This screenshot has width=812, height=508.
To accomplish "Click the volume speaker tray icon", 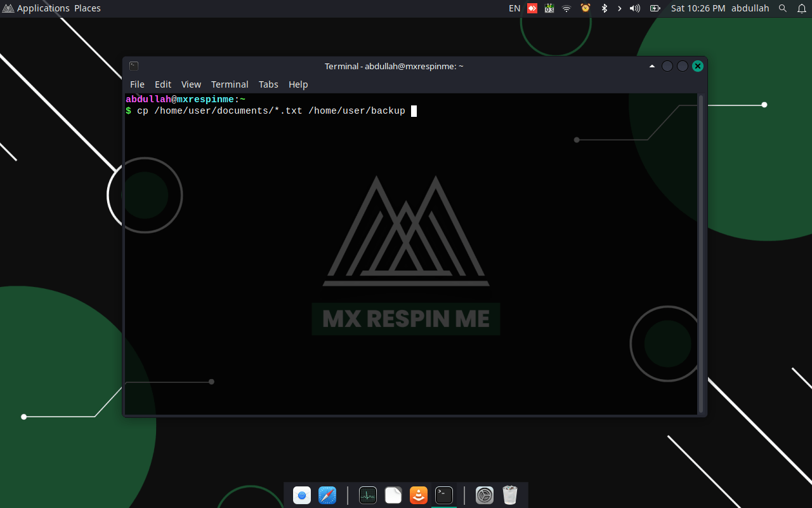I will pos(635,8).
